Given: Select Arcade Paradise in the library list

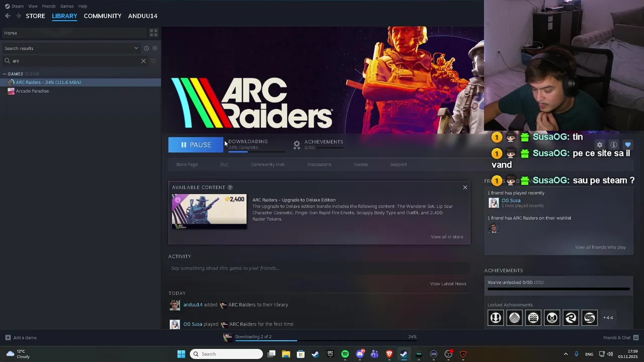Looking at the screenshot, I should click(80, 91).
